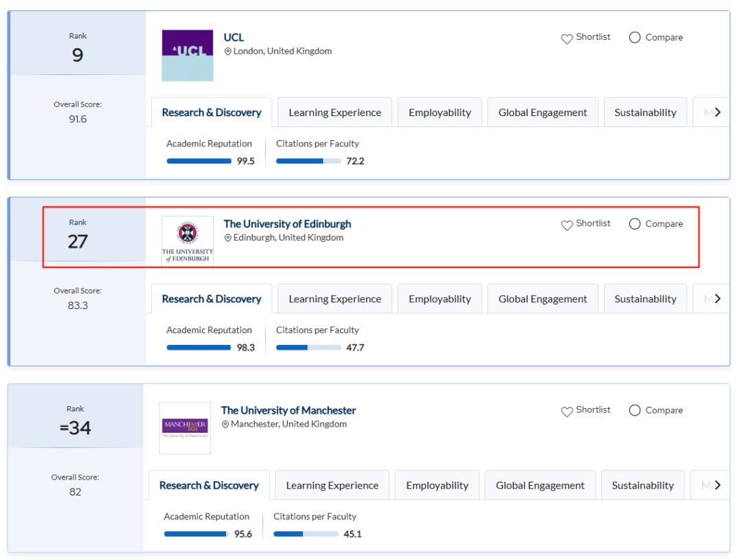Click the location pin next to Manchester
This screenshot has width=742, height=560.
[225, 424]
